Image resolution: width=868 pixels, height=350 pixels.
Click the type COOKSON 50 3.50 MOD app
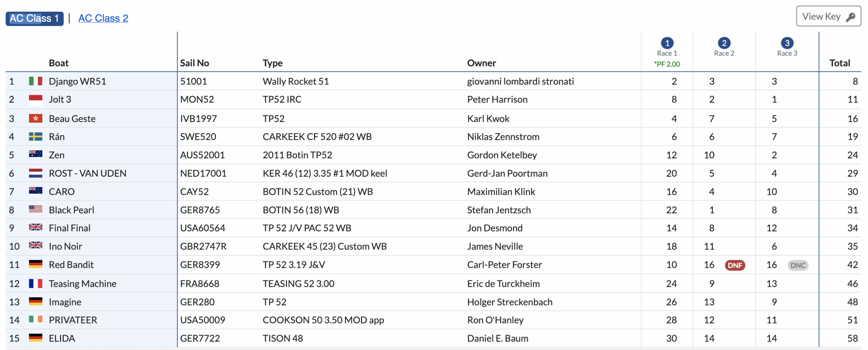[323, 320]
